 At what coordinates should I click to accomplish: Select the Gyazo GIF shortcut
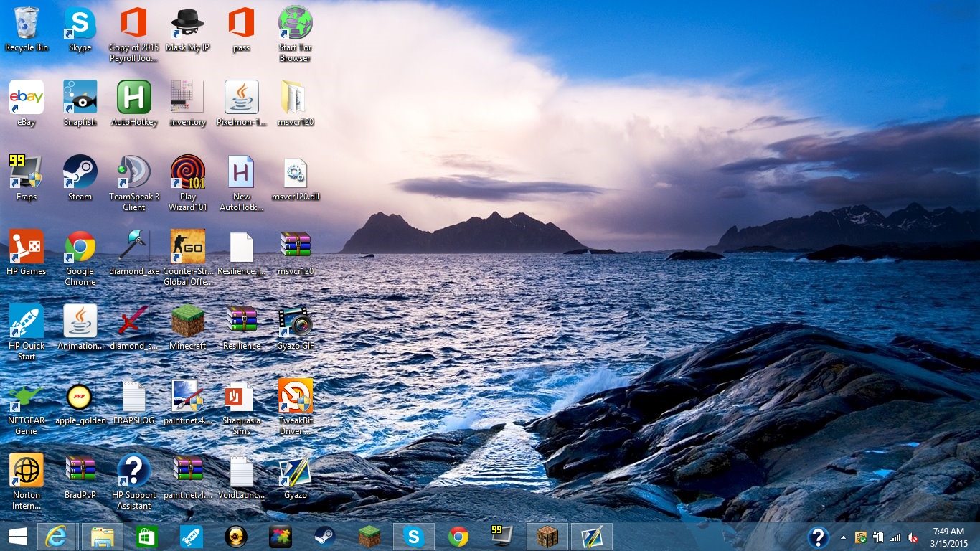coord(296,327)
